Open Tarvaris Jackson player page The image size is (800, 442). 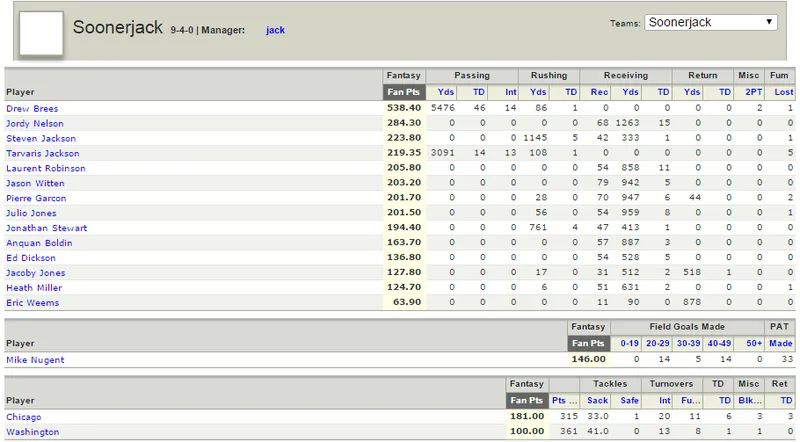(x=43, y=153)
